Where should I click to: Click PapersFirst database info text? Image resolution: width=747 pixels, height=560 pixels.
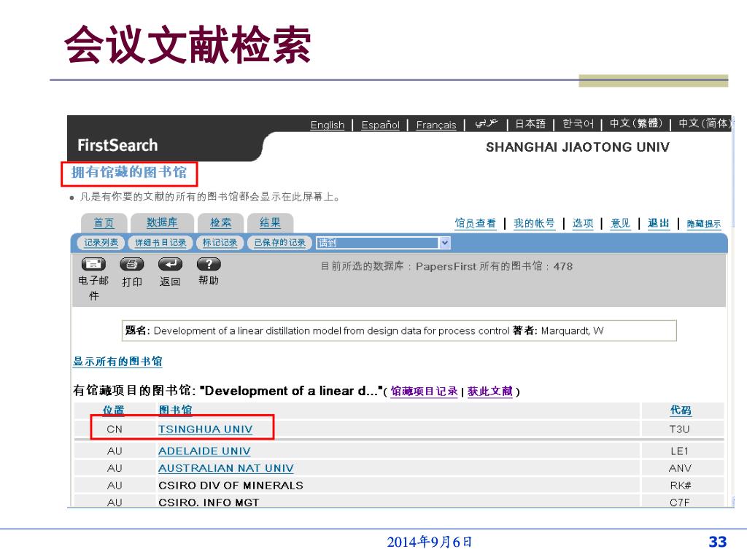[x=446, y=266]
